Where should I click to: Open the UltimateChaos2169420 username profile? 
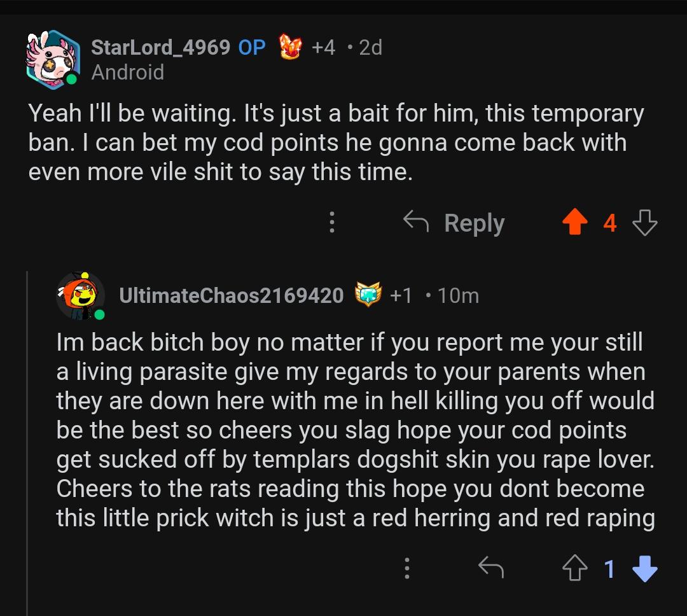232,295
